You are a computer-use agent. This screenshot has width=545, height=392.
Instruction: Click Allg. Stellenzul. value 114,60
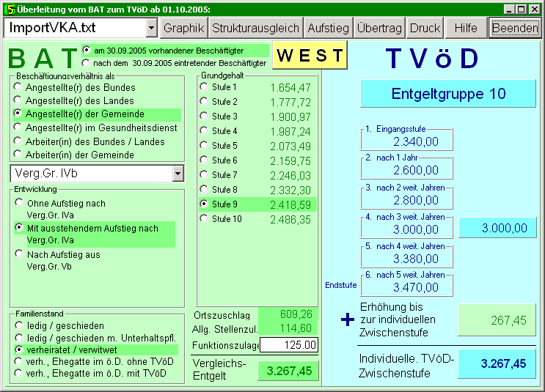click(x=288, y=328)
